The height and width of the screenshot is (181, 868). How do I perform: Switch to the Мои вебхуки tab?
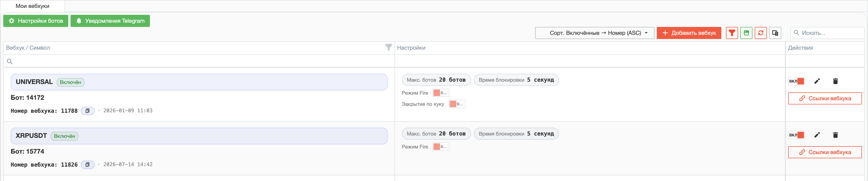pyautogui.click(x=32, y=6)
